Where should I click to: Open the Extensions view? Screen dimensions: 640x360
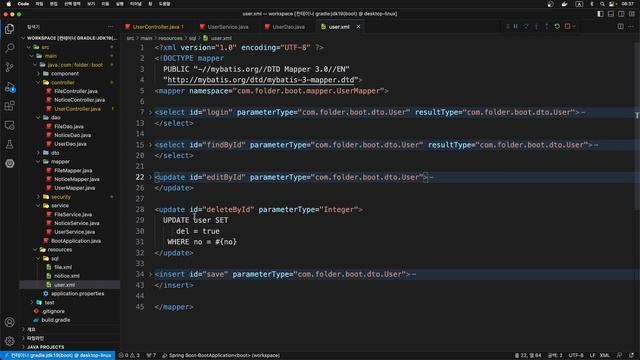9,106
